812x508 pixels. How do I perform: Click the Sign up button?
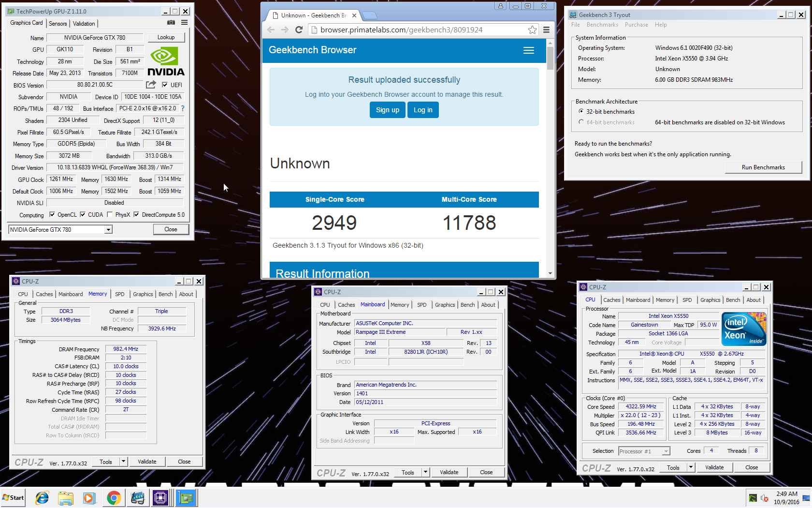pyautogui.click(x=388, y=110)
